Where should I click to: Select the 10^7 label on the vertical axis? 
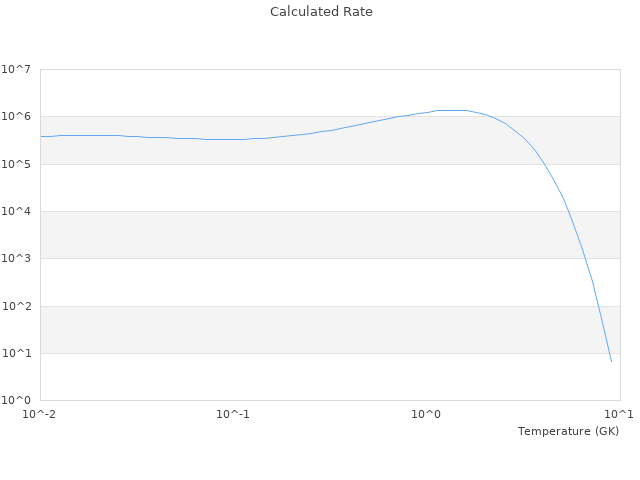coord(16,69)
